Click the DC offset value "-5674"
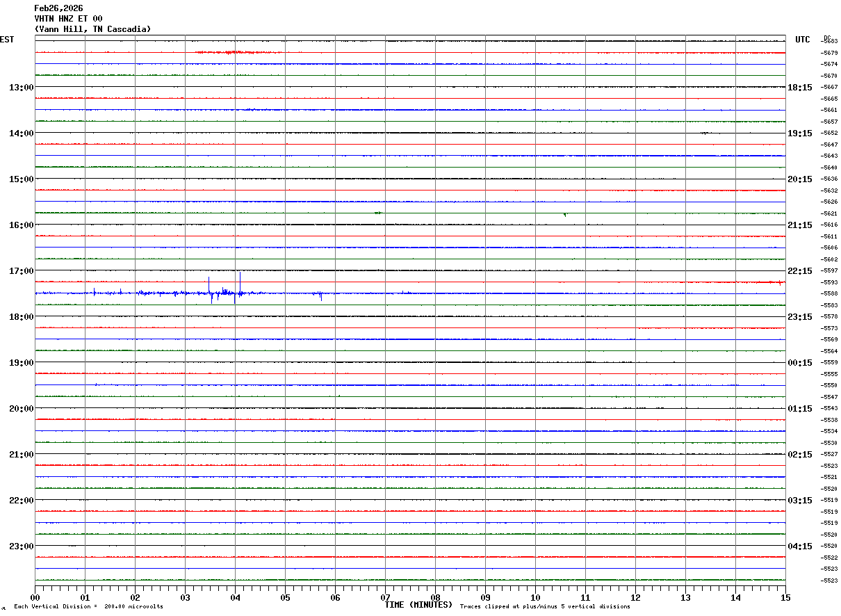Screen dimensions: 841x616 829,64
